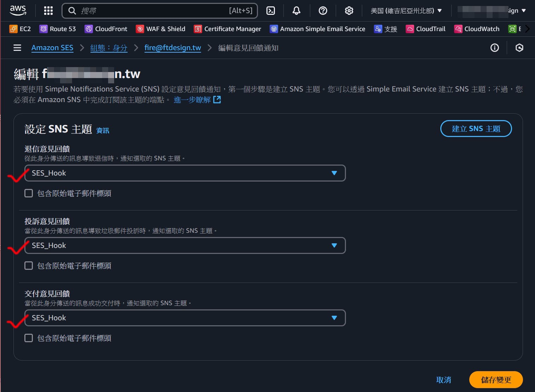Screen dimensions: 535x392
Task: Click the 取消 cancel button
Action: 444,380
